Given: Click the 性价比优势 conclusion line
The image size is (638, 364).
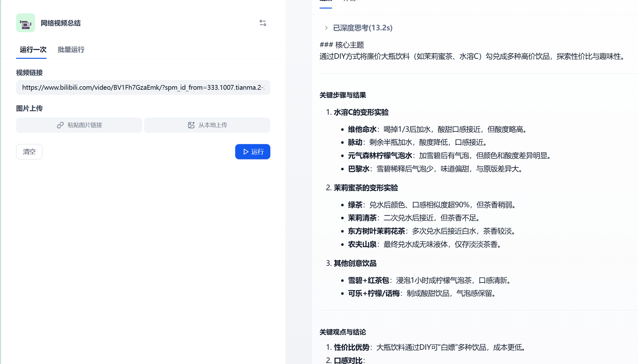Looking at the screenshot, I should pyautogui.click(x=431, y=347).
